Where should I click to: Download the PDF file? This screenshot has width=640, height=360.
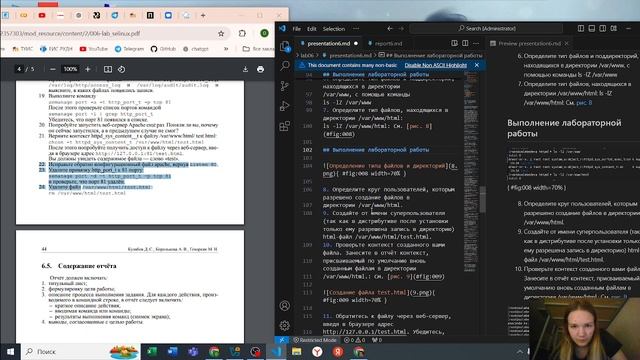245,69
